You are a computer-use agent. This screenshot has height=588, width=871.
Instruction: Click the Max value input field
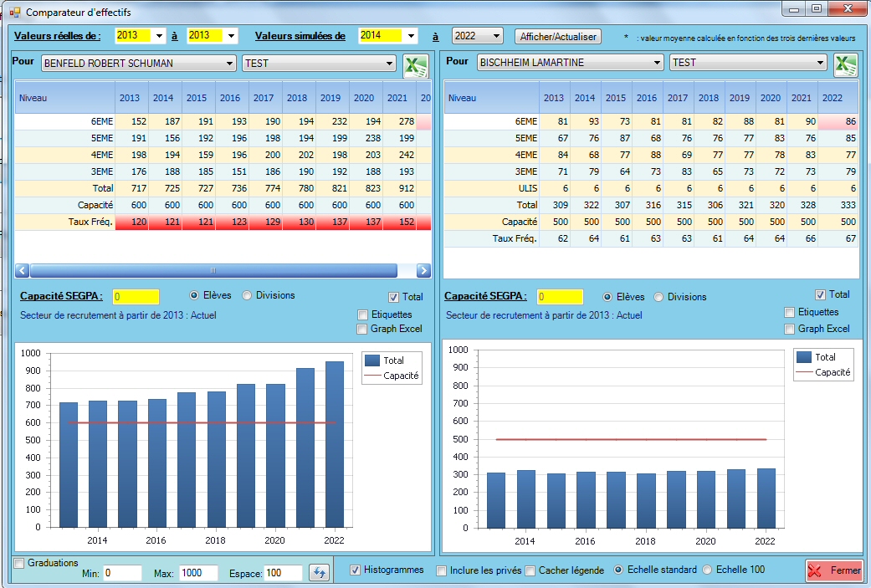[197, 573]
